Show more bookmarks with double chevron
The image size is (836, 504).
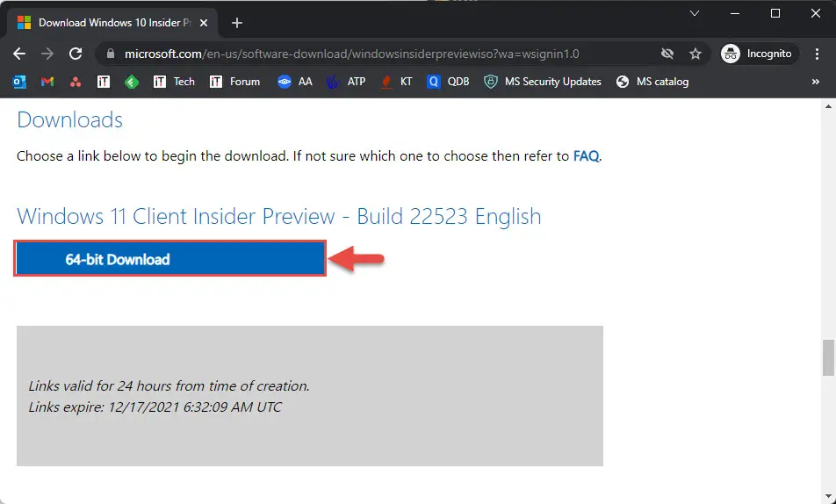pos(815,82)
